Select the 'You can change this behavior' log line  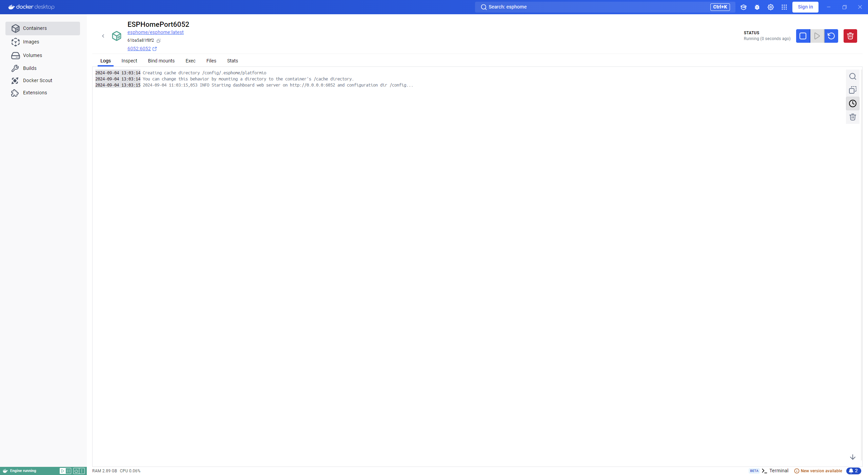pyautogui.click(x=248, y=79)
